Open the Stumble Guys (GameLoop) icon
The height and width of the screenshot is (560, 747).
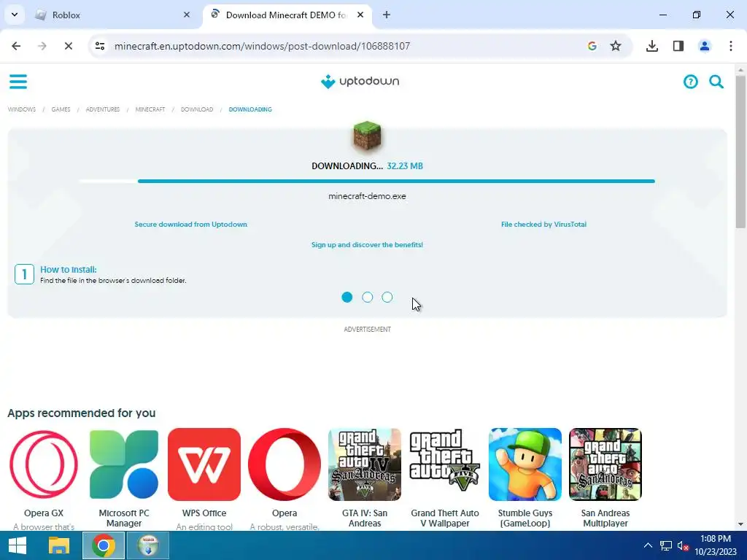click(x=525, y=464)
